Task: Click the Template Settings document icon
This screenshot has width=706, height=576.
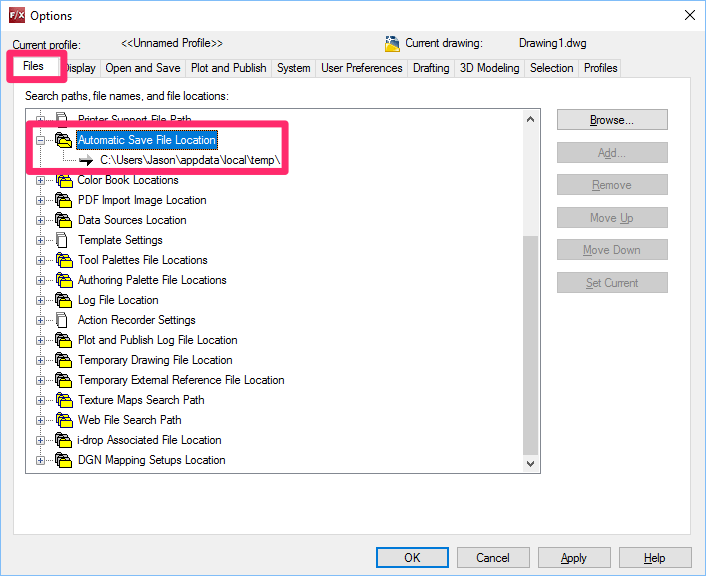Action: pyautogui.click(x=62, y=240)
